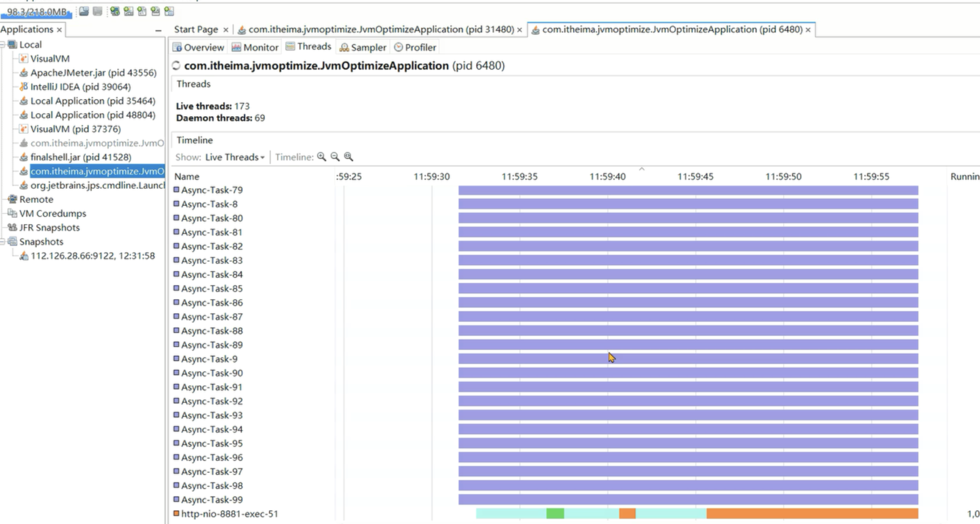Select the http-nio-8881-exec-51 thread row

pos(229,514)
